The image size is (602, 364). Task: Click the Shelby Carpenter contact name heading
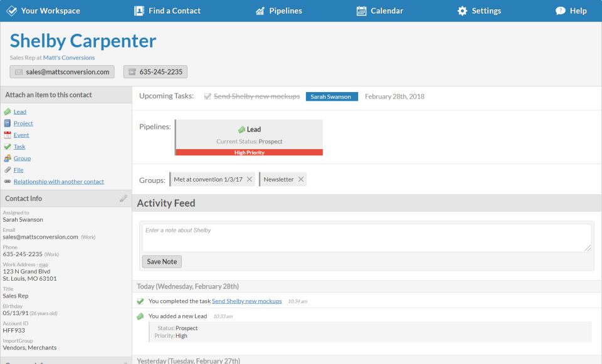83,41
